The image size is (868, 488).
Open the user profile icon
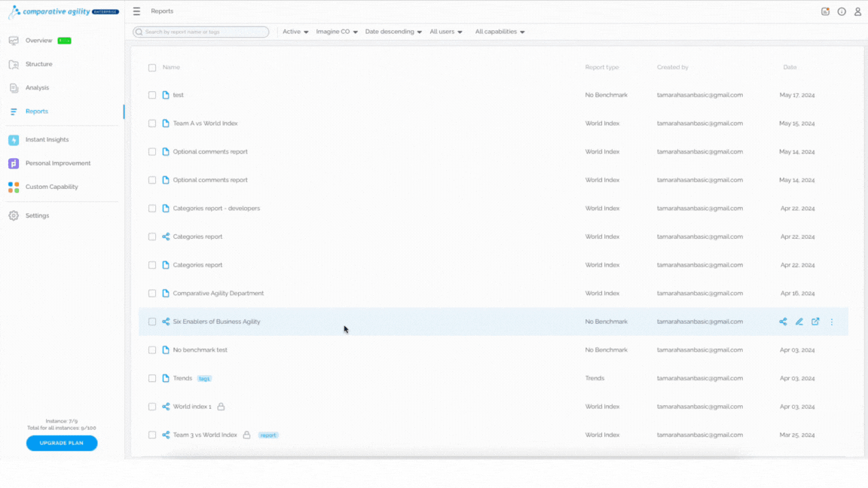pos(857,11)
